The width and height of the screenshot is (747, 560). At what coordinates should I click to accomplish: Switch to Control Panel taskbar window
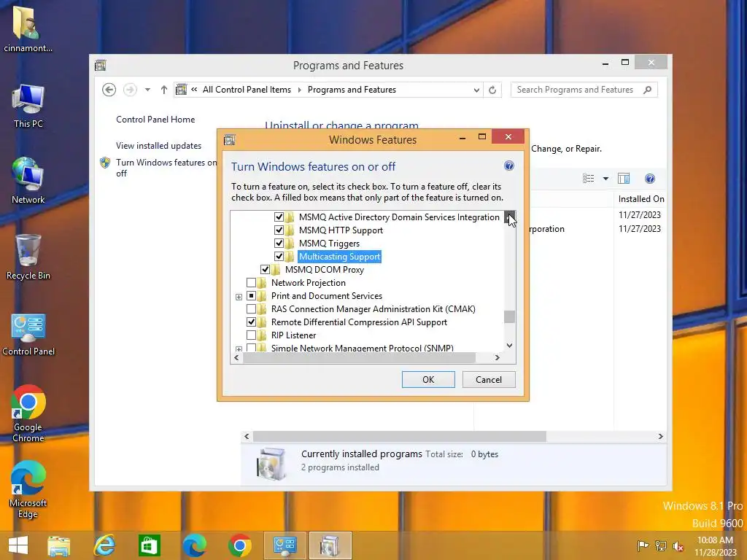[285, 545]
